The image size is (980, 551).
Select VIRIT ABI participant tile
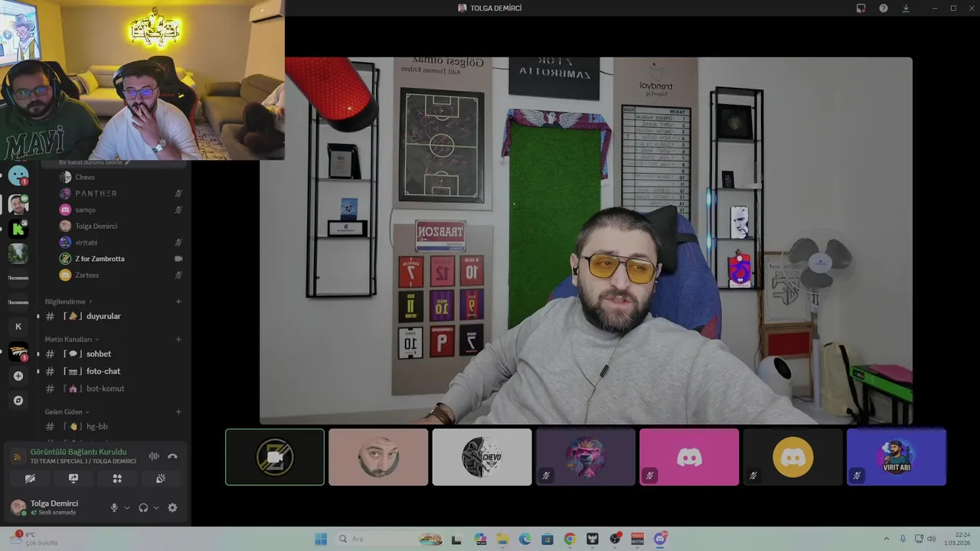897,457
